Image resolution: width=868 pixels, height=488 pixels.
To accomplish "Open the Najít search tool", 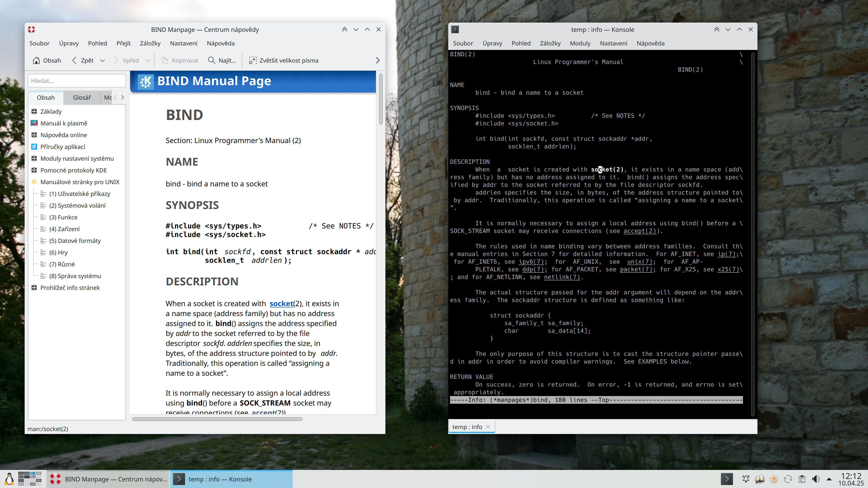I will [222, 61].
